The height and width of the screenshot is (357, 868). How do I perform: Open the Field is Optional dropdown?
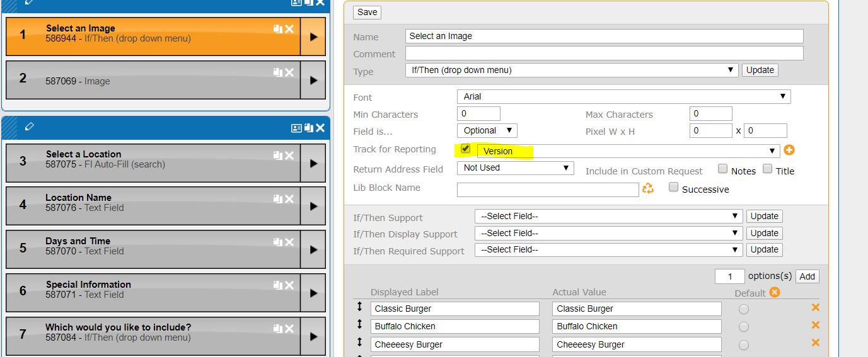tap(487, 131)
